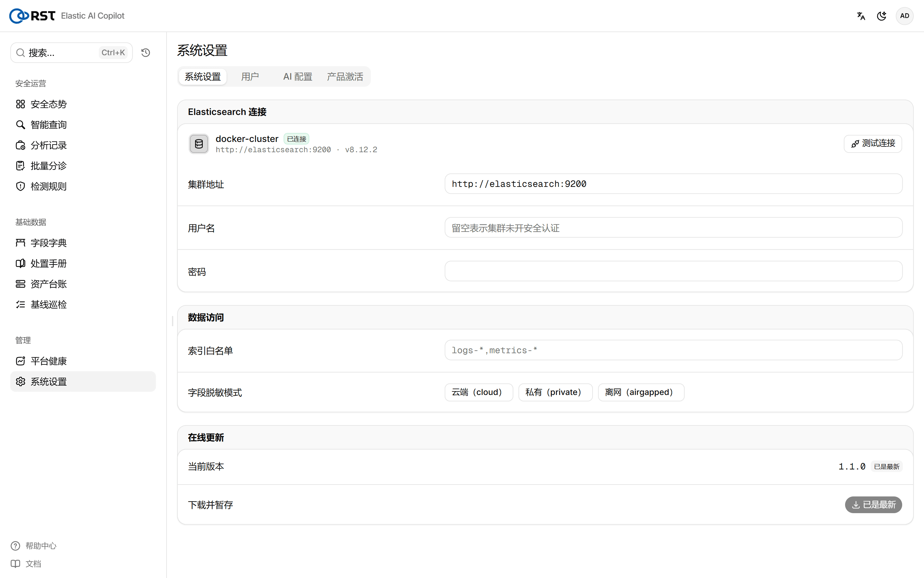Switch to the 系统设置 tab

[203, 76]
